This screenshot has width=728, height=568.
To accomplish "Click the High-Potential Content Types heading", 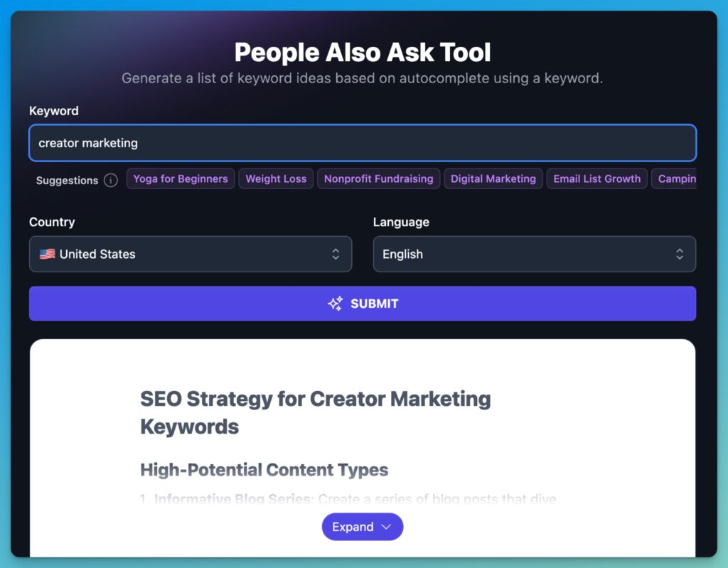I will pos(264,470).
